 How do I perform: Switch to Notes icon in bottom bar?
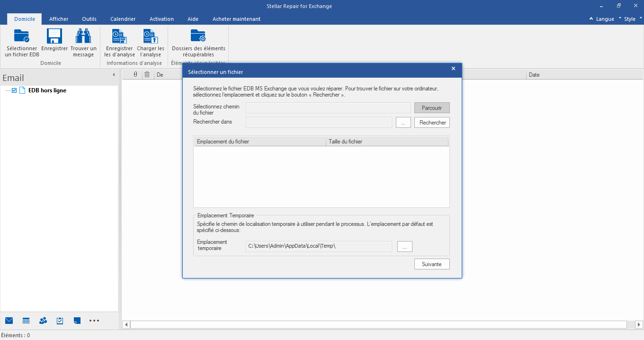point(77,321)
